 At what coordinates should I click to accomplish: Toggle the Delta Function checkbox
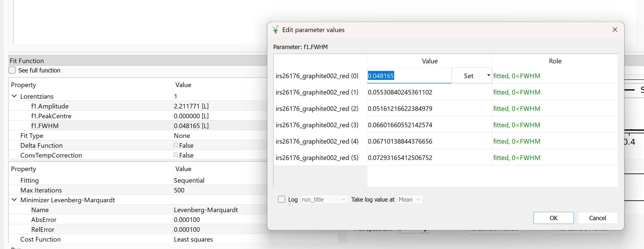pyautogui.click(x=176, y=145)
